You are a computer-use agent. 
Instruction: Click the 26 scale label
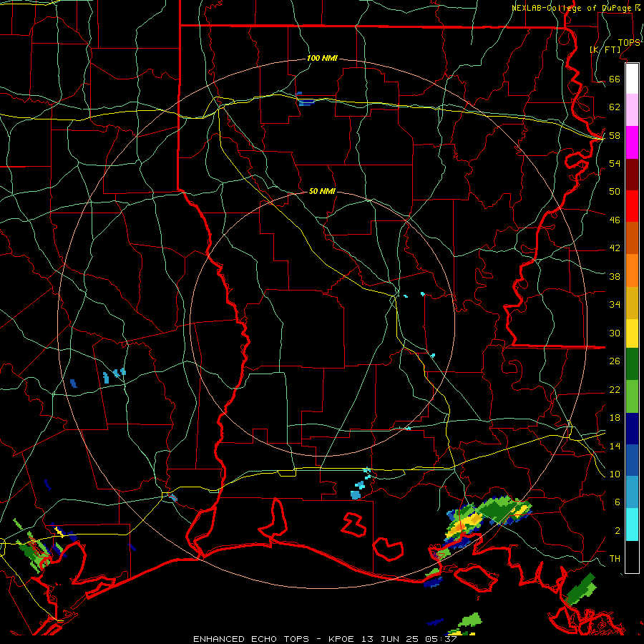click(615, 361)
